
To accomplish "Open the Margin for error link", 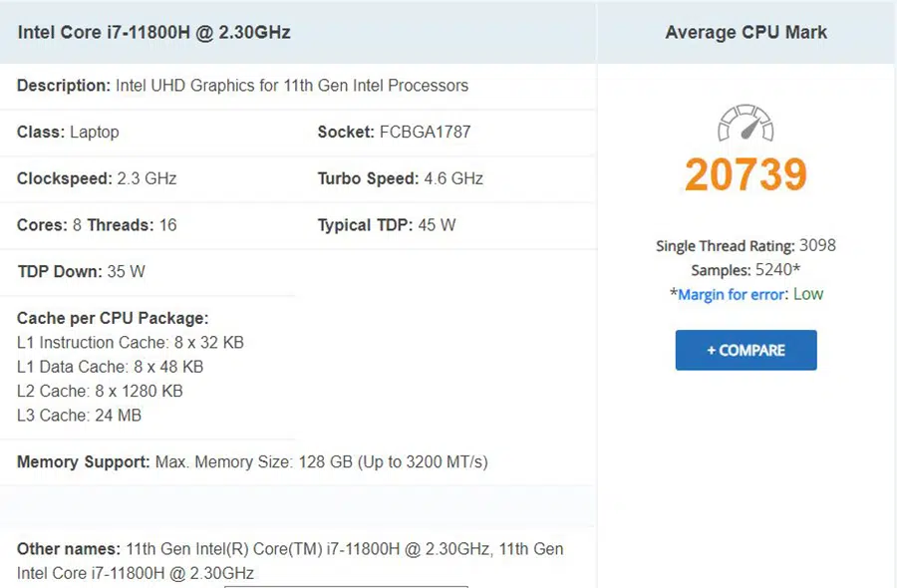I will pos(731,295).
